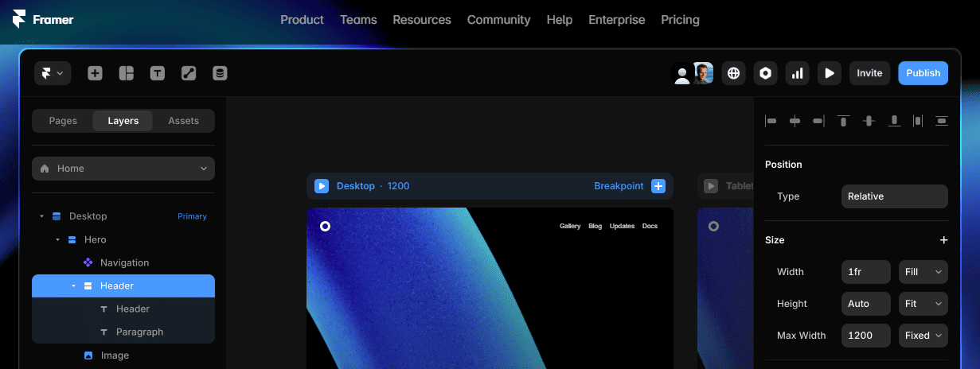The image size is (980, 369).
Task: Open the analytics bar chart icon
Action: pyautogui.click(x=797, y=73)
